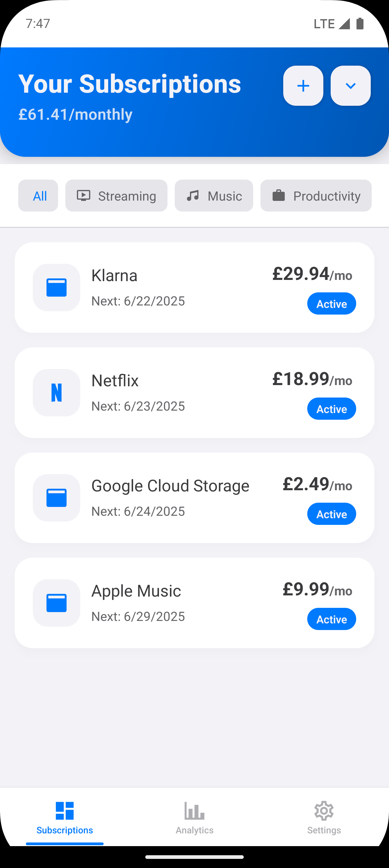Tap the Netflix N logo icon
The height and width of the screenshot is (868, 389).
tap(57, 393)
